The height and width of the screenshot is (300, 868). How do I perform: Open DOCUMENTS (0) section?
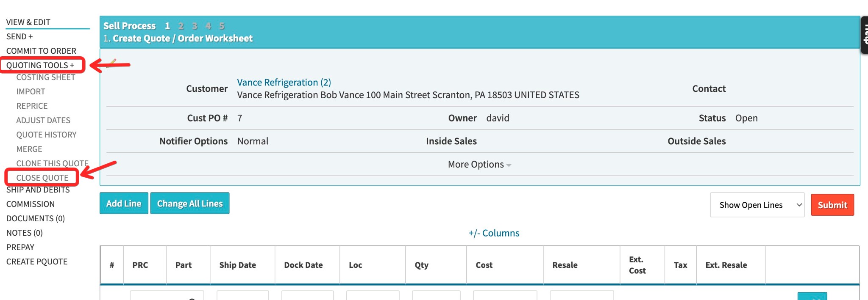click(36, 218)
